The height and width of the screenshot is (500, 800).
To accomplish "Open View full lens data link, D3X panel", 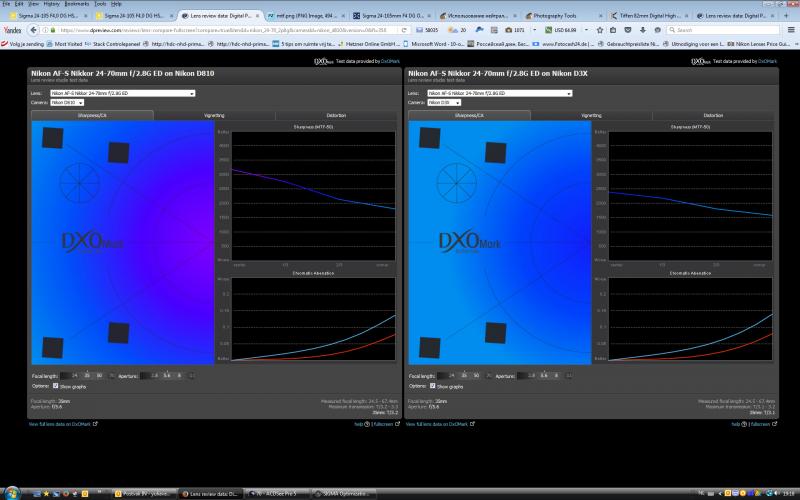I will pos(440,424).
